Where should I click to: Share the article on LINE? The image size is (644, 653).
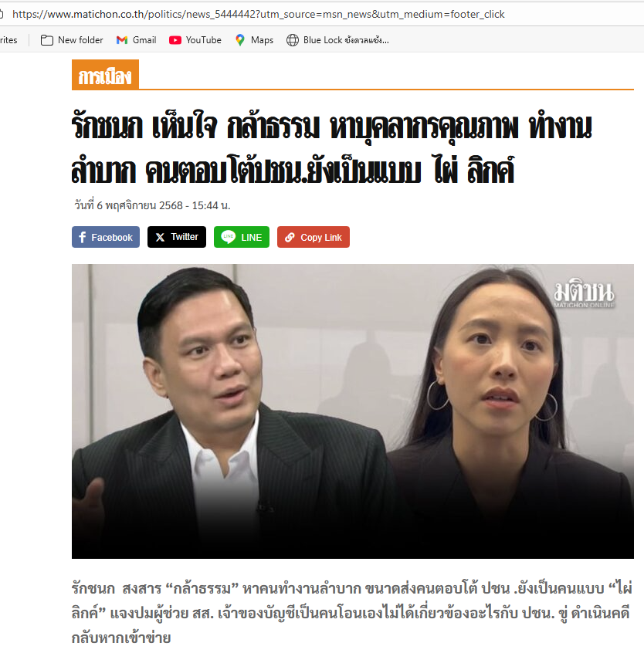point(242,237)
